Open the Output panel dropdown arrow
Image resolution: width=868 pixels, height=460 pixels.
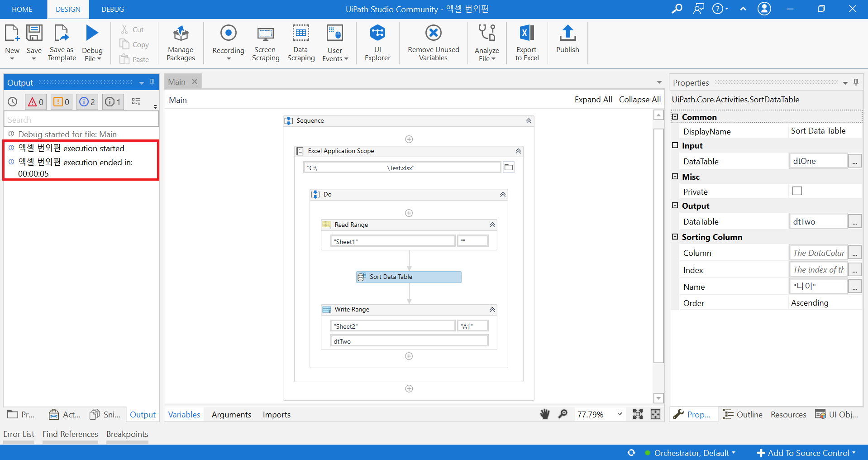pos(142,83)
